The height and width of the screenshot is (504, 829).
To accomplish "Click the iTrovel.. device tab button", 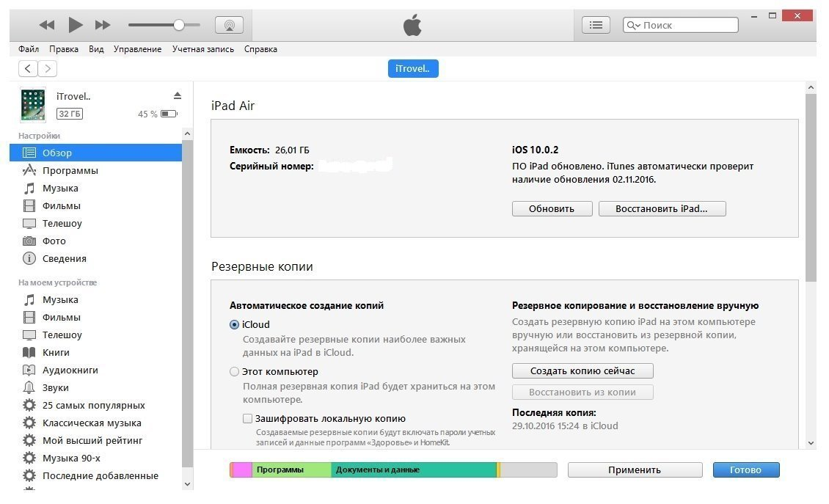I will (x=413, y=68).
